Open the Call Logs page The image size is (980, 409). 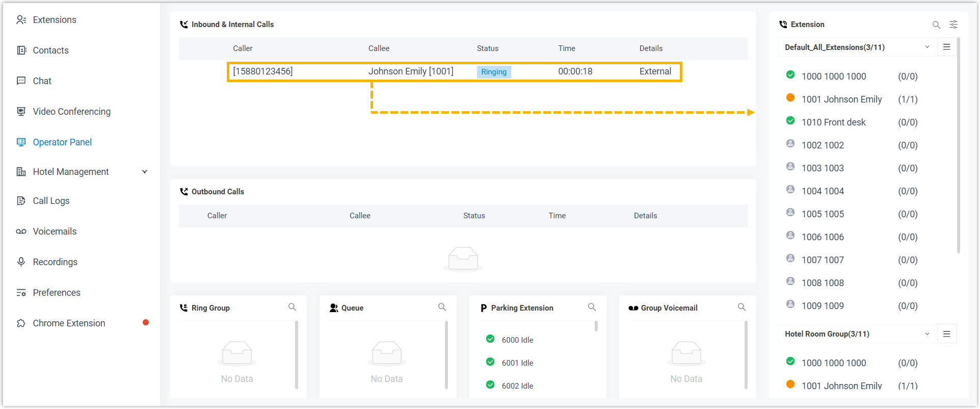[x=51, y=201]
